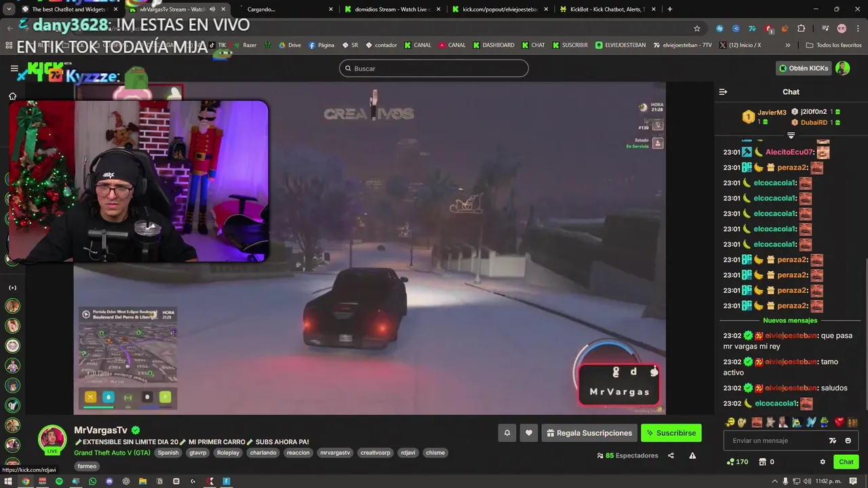Insert the red heart quick emote
868x488 pixels.
point(840,422)
